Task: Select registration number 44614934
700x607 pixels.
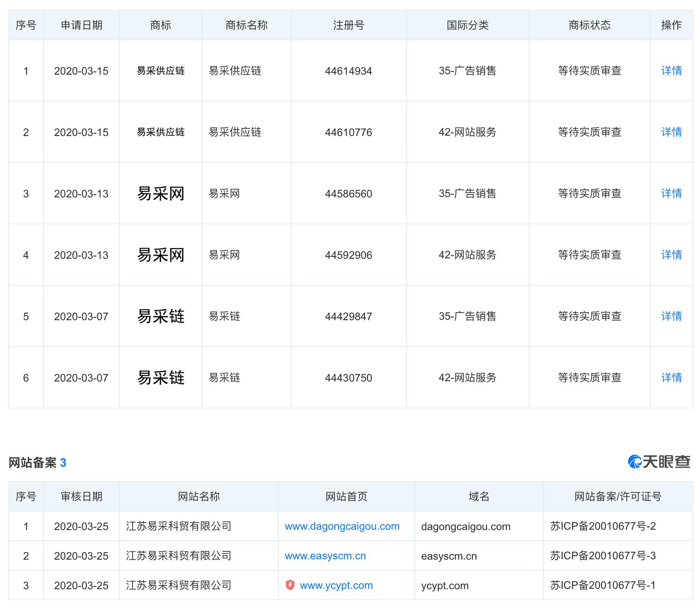Action: 348,71
